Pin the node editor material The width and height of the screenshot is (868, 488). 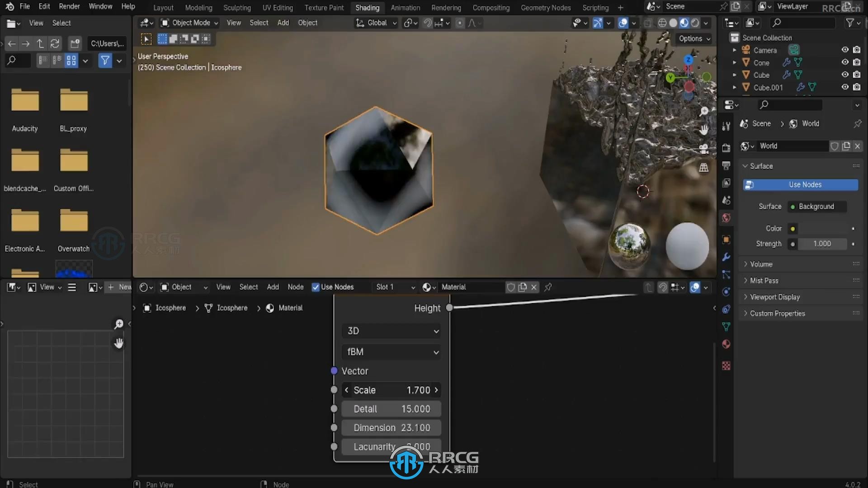(x=548, y=287)
